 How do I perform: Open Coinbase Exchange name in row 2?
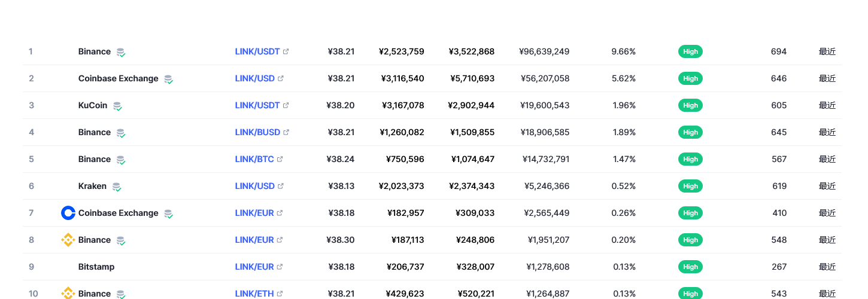click(119, 78)
